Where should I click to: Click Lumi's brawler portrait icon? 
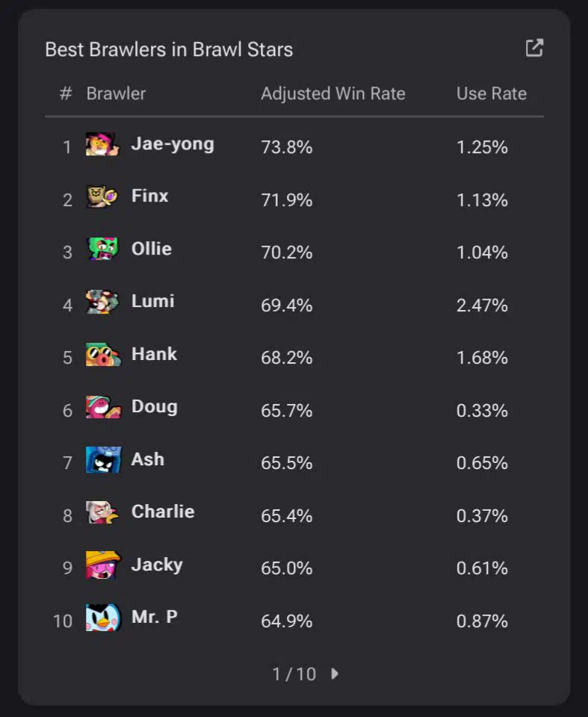point(103,302)
